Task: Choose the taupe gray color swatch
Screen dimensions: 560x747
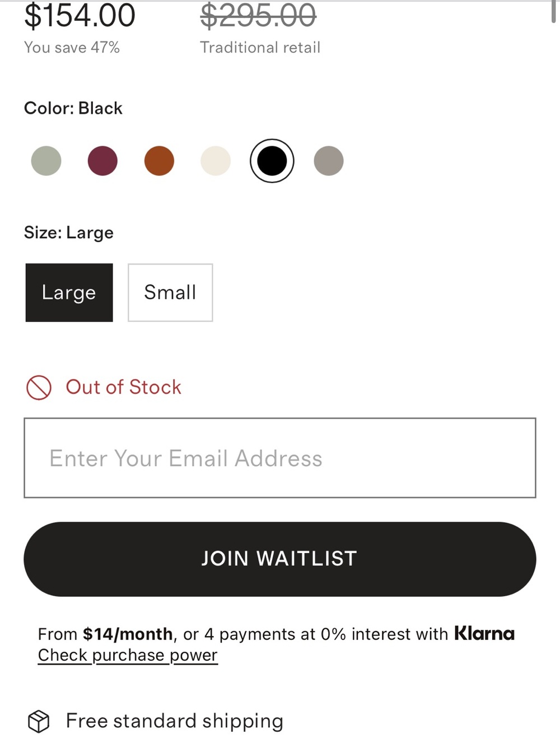Action: [x=329, y=161]
